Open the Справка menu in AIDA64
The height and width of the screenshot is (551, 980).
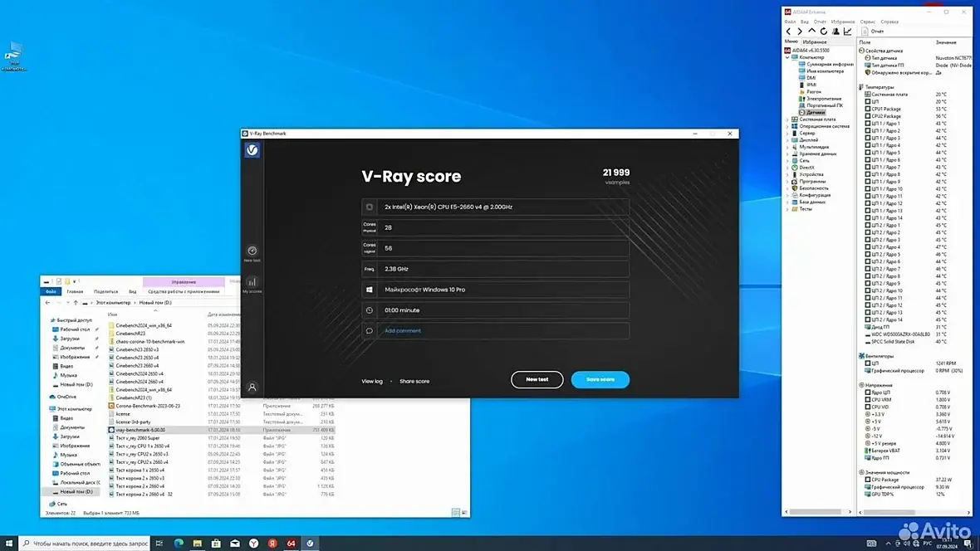pos(889,22)
